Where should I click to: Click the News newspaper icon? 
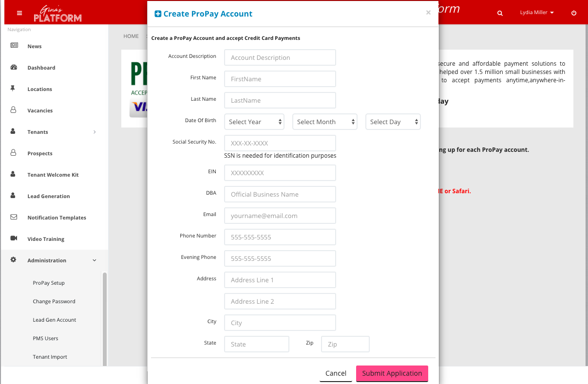[x=14, y=46]
